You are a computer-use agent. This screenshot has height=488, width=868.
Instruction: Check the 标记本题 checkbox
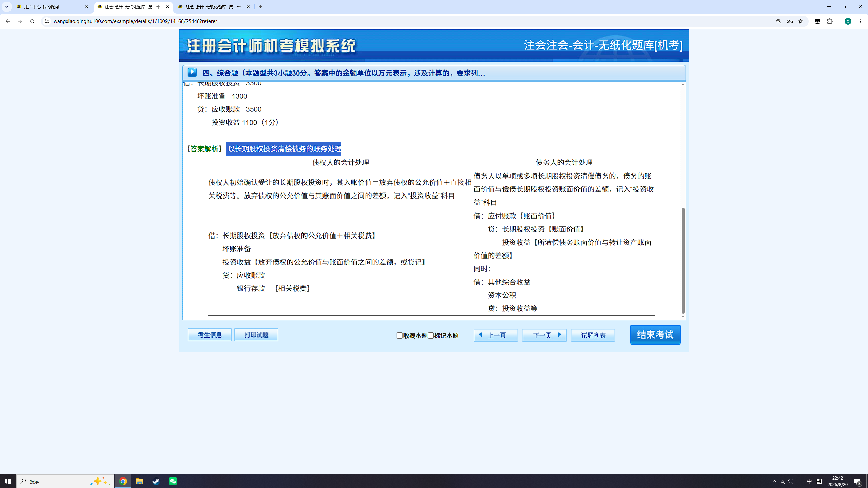[x=431, y=335]
